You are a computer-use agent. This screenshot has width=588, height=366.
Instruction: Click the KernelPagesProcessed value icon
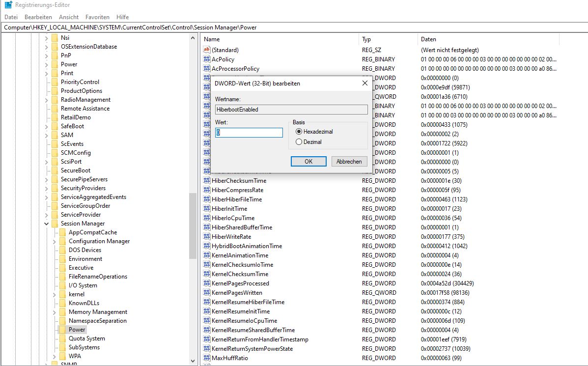pyautogui.click(x=207, y=283)
